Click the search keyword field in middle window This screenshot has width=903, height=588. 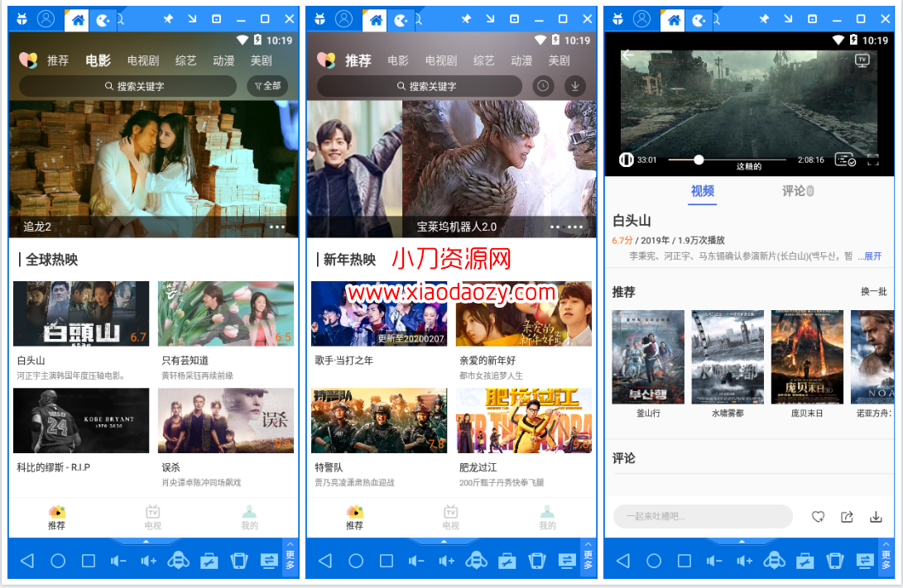click(420, 86)
